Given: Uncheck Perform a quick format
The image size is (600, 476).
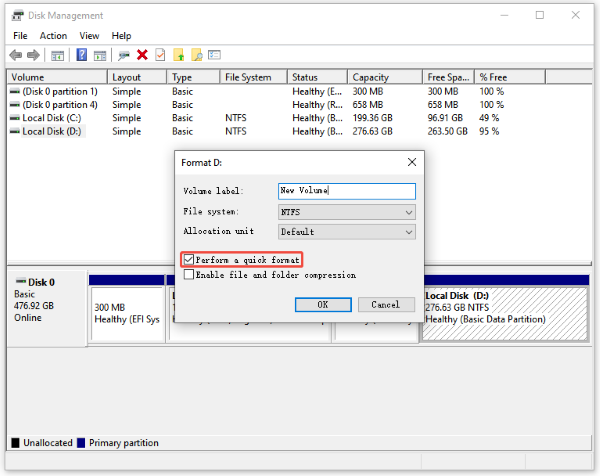Looking at the screenshot, I should pyautogui.click(x=188, y=259).
